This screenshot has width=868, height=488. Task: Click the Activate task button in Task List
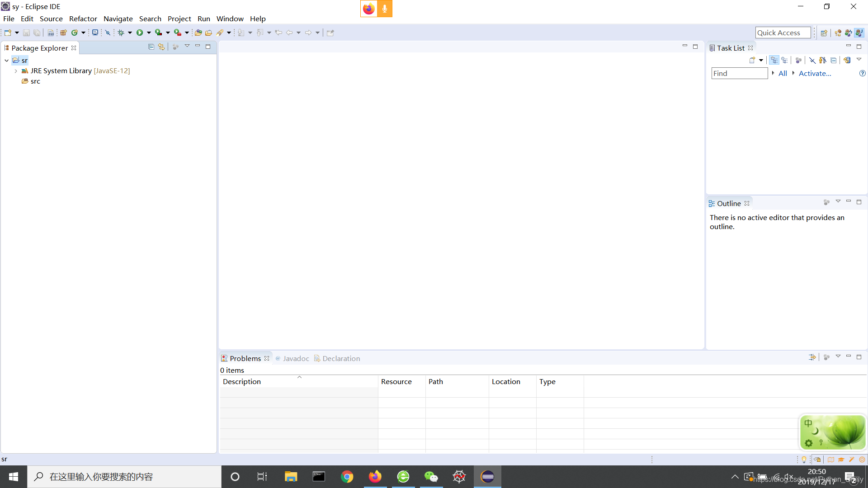814,73
